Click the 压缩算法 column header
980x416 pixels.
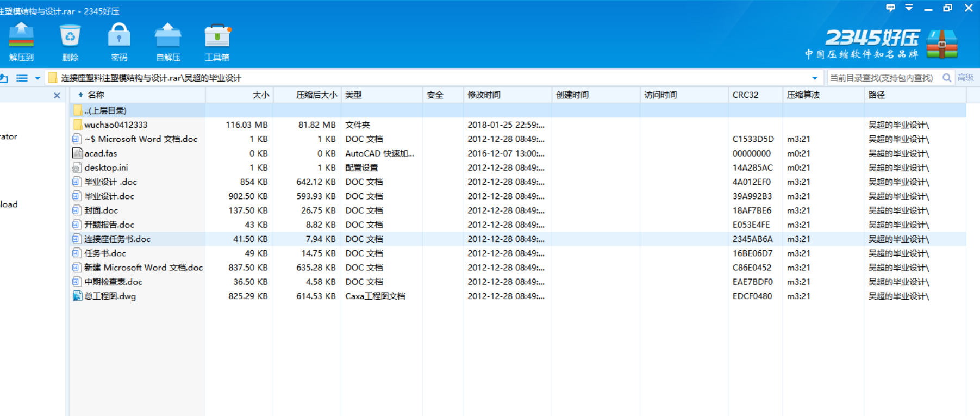coord(823,95)
